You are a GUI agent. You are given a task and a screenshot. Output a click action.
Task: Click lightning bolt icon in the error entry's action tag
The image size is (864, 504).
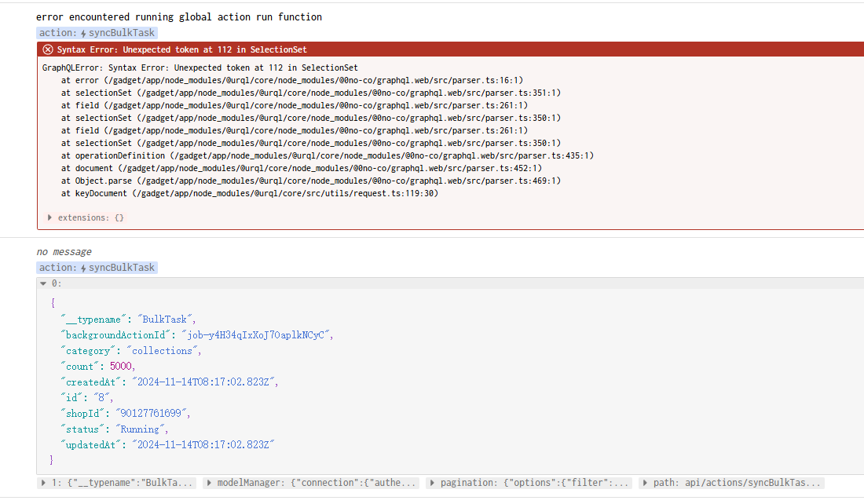coord(82,33)
